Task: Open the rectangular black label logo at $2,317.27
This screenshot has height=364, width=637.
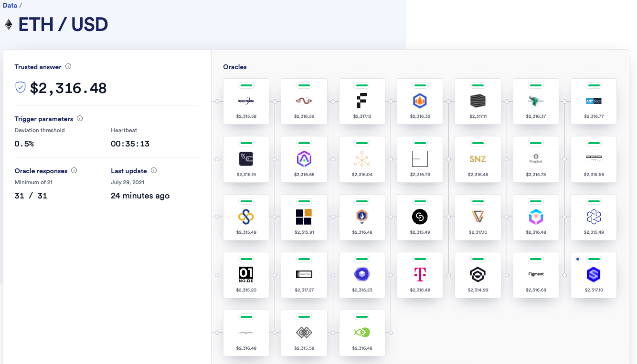Action: tap(304, 275)
